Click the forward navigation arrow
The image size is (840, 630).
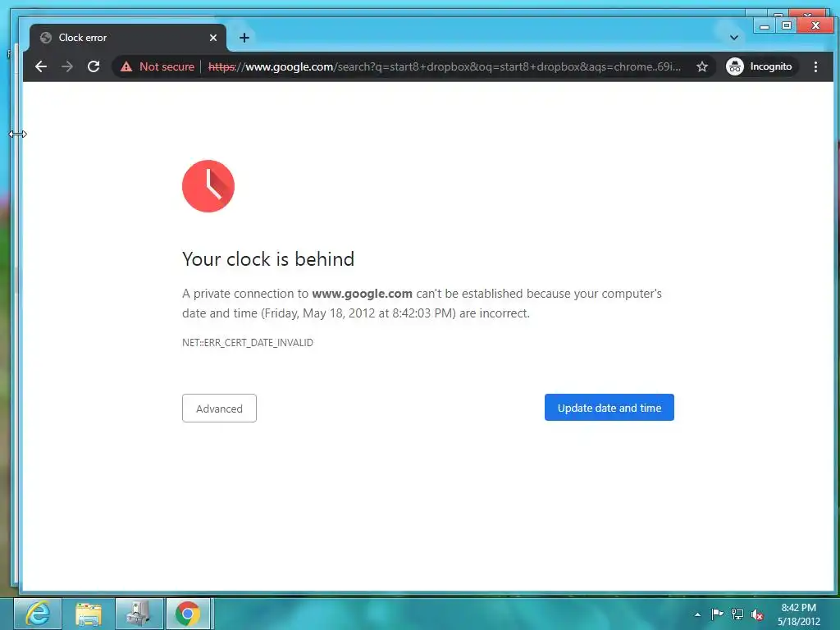tap(67, 66)
